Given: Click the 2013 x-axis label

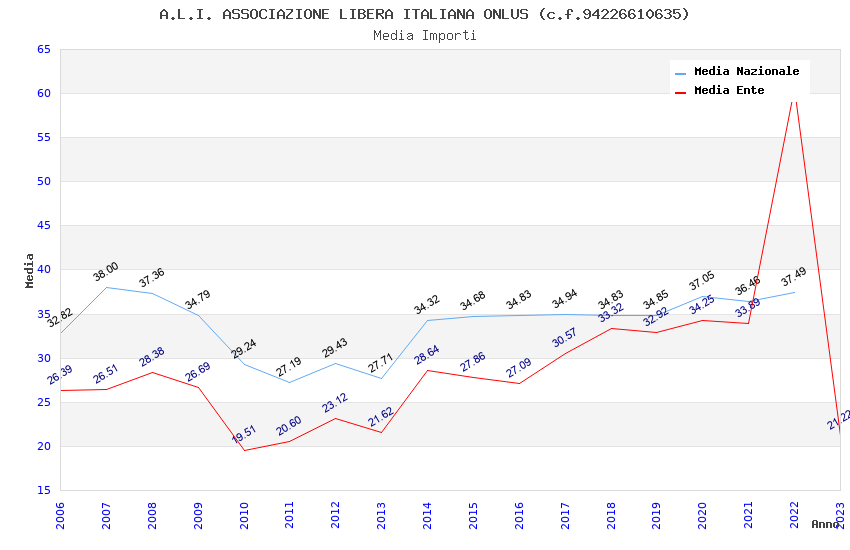Looking at the screenshot, I should pos(381,515).
